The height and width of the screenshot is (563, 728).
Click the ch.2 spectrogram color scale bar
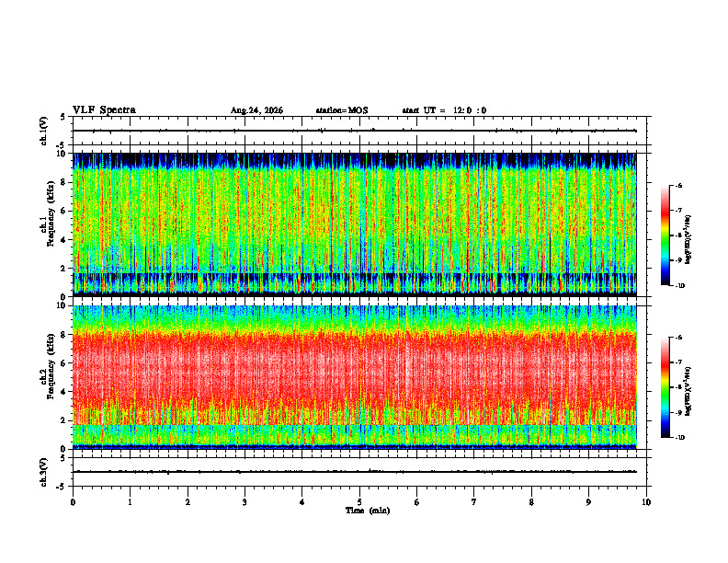click(x=665, y=387)
